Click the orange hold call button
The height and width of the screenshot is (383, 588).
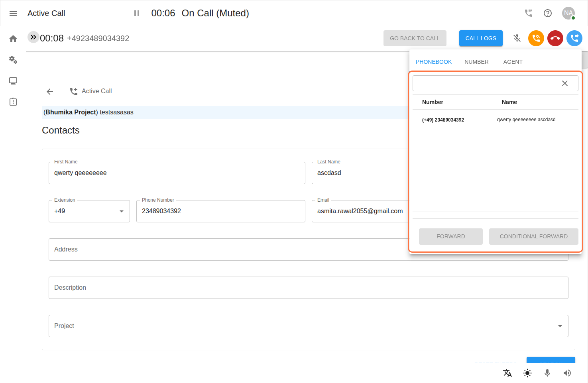(x=536, y=38)
